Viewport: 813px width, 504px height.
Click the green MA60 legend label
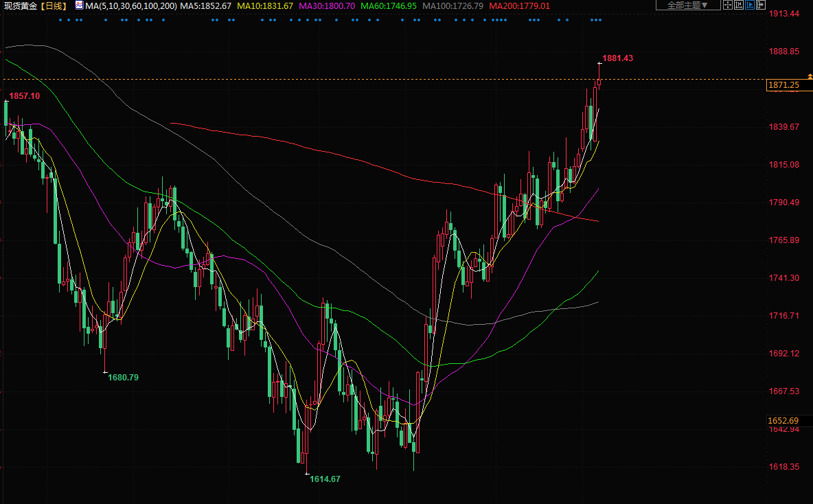[x=389, y=5]
